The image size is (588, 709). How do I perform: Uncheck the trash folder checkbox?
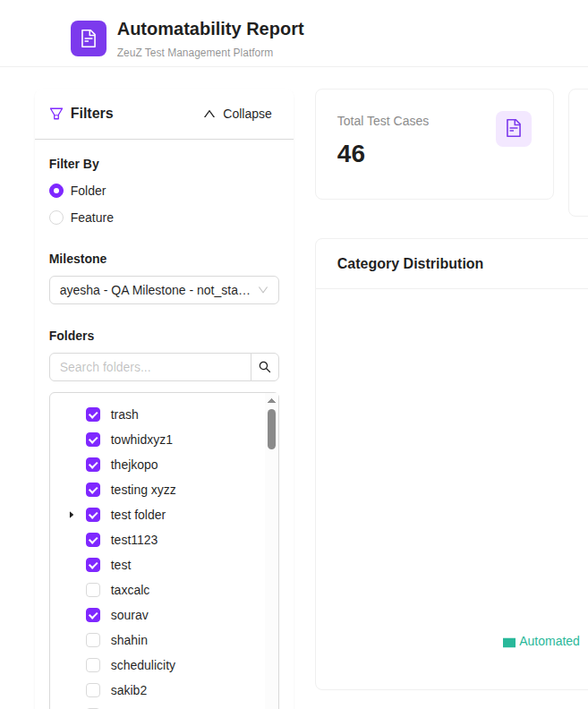pyautogui.click(x=93, y=414)
